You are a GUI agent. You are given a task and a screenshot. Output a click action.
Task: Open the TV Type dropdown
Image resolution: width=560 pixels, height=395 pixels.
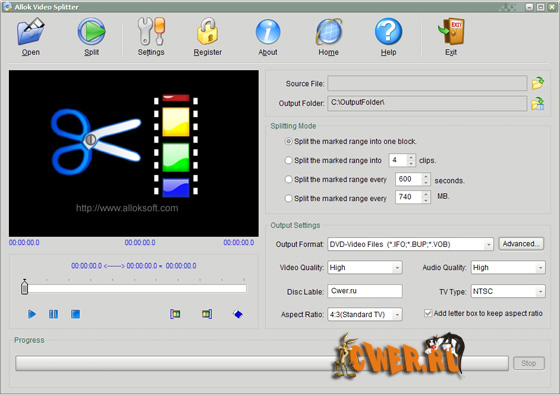540,291
